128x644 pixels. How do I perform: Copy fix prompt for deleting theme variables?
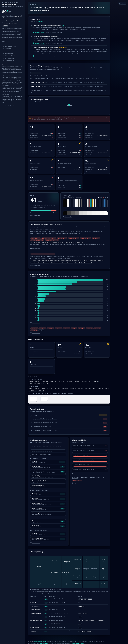click(39, 43)
